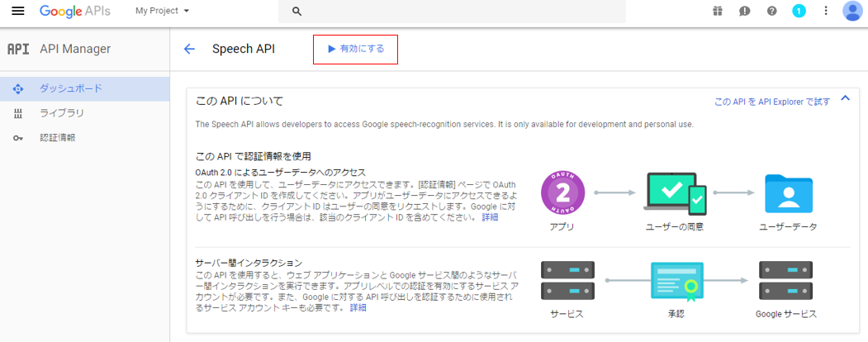868x342 pixels.
Task: Open この API を API Explorer で試す link
Action: click(772, 102)
